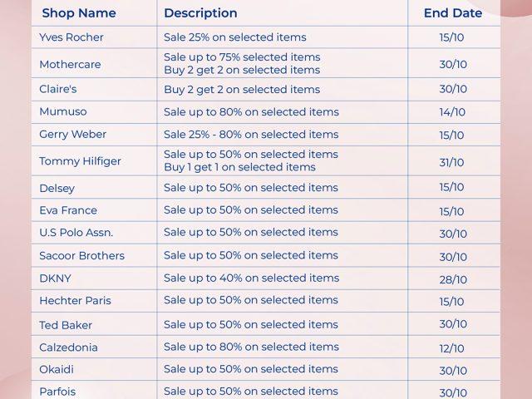Click the Okaidi shop name
This screenshot has height=399, width=532.
click(57, 370)
